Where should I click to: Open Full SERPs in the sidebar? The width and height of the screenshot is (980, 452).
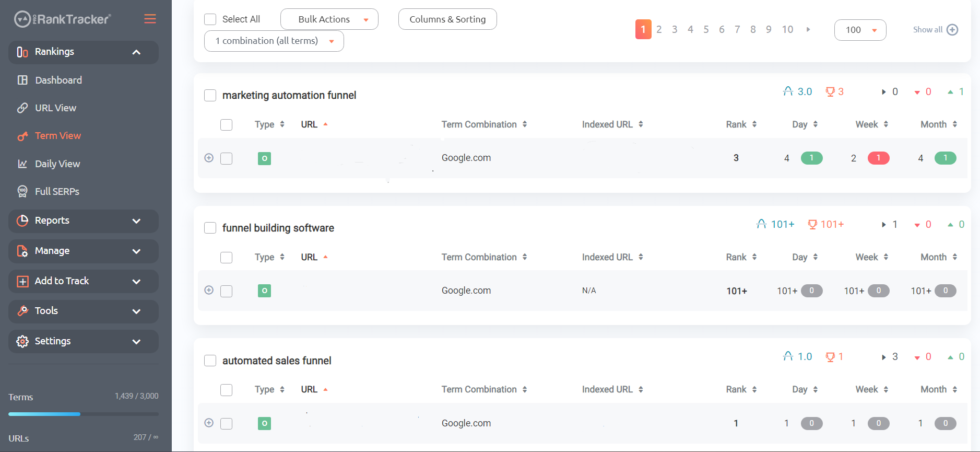[x=57, y=191]
